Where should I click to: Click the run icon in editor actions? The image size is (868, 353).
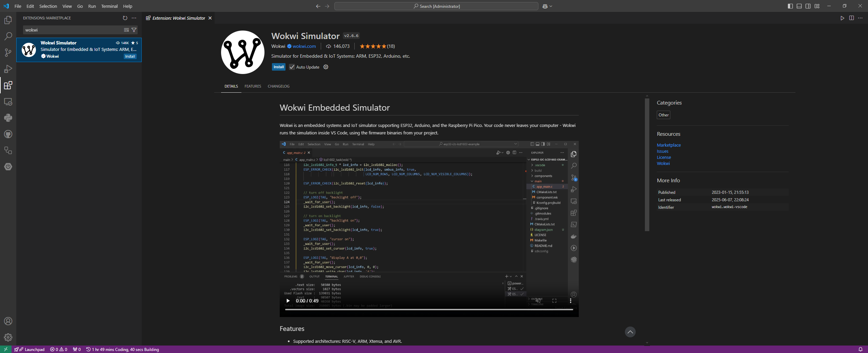click(842, 18)
